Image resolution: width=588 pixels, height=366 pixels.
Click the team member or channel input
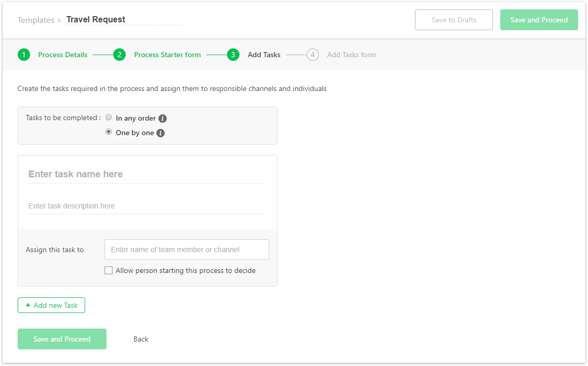pos(187,250)
